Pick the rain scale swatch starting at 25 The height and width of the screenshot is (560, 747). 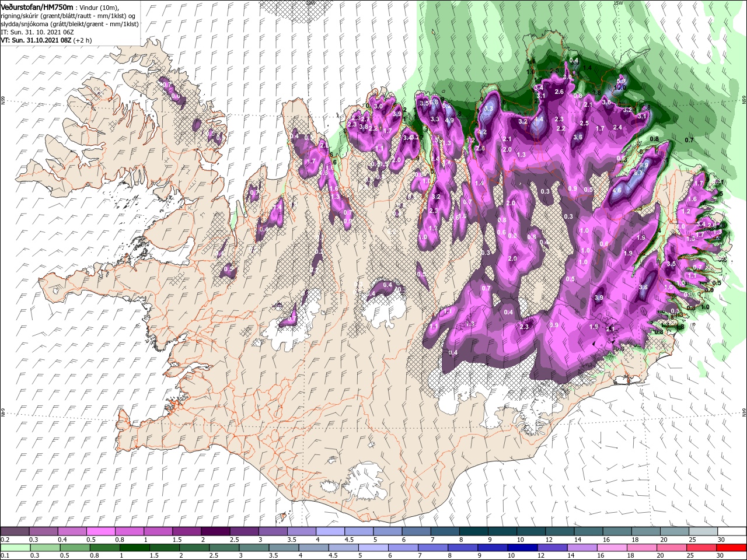click(x=702, y=548)
